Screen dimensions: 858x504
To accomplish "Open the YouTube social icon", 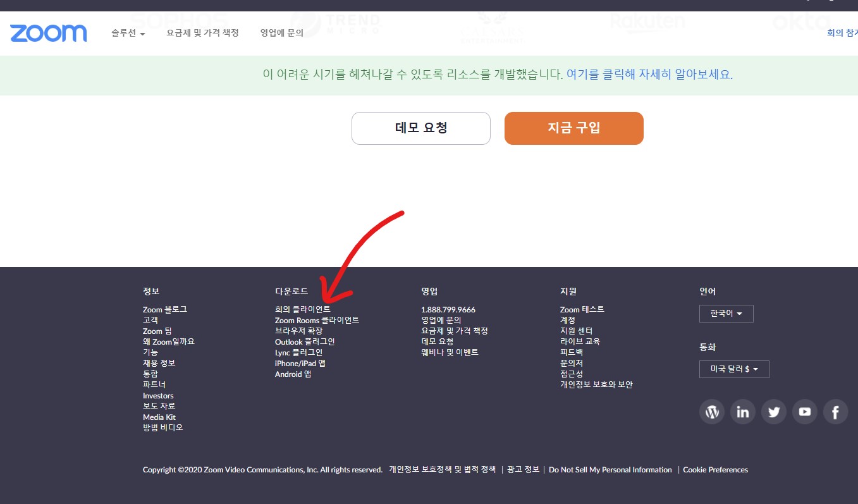I will point(804,412).
